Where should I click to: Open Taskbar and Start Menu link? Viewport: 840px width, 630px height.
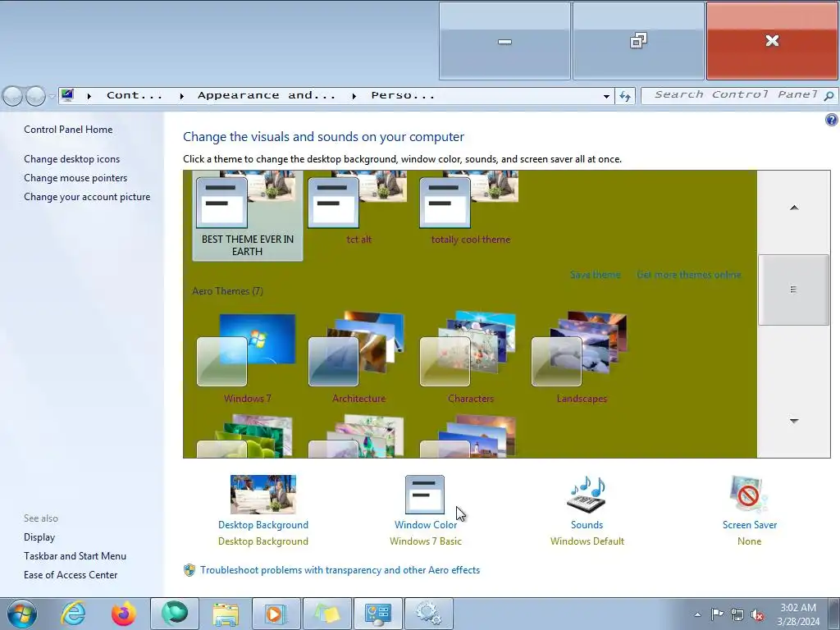pos(75,556)
